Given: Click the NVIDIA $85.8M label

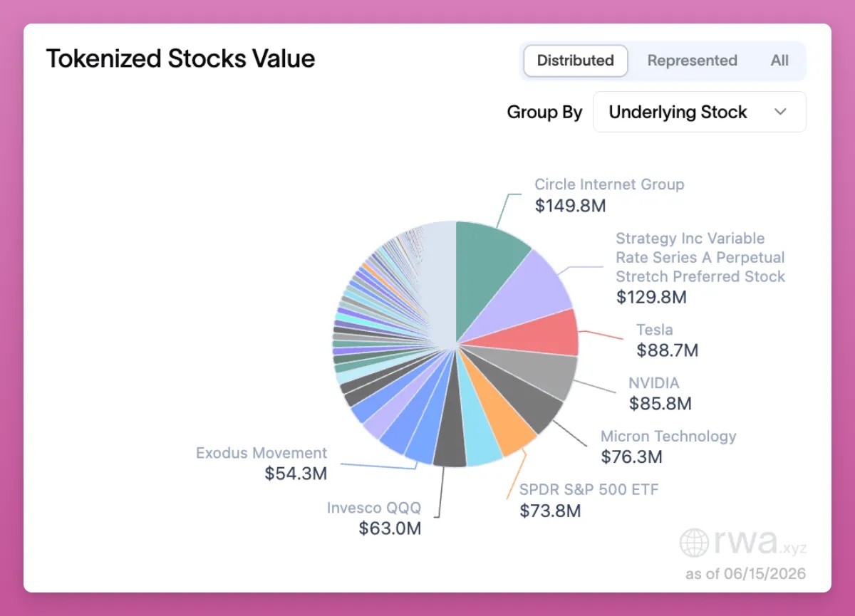Looking at the screenshot, I should (x=660, y=394).
